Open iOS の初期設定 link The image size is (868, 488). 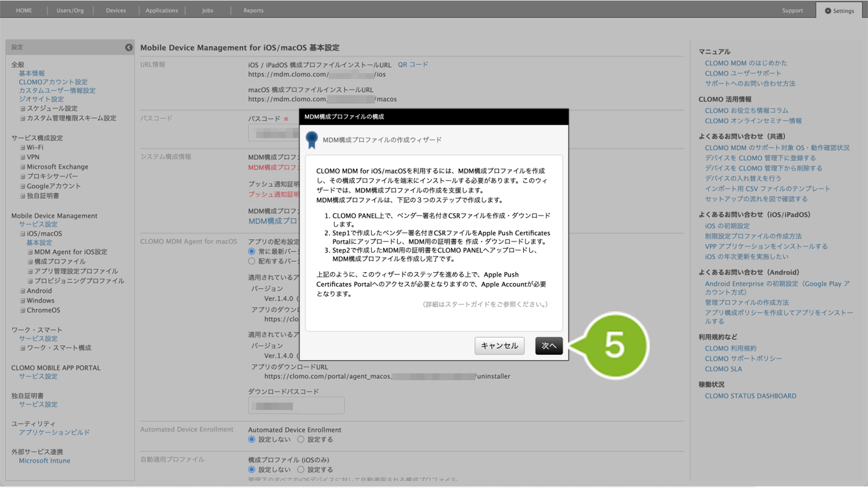coord(727,226)
